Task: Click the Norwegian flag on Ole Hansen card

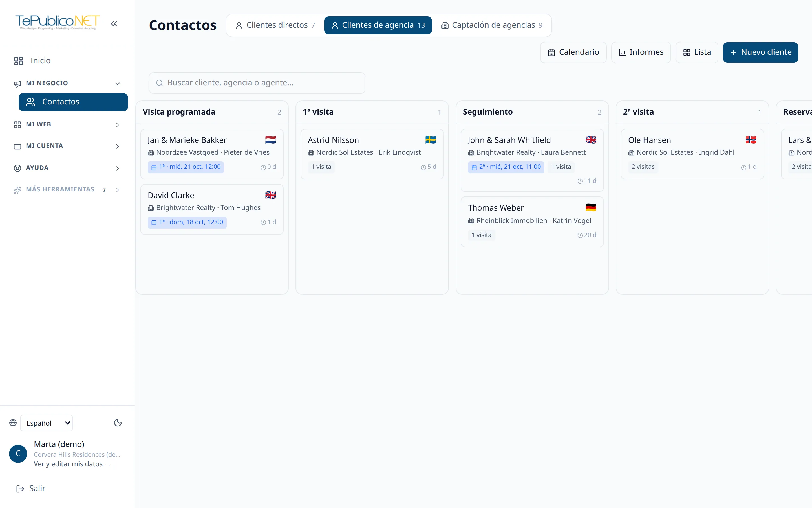Action: coord(751,140)
